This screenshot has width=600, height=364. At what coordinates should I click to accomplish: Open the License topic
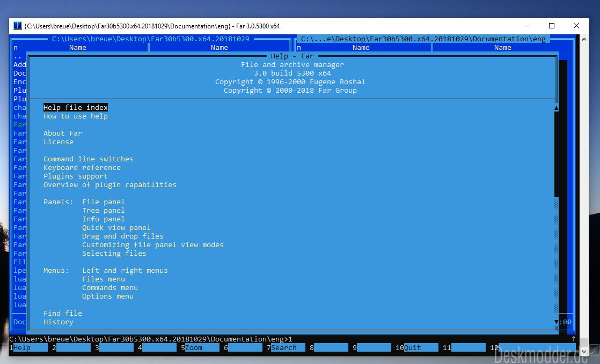(58, 142)
